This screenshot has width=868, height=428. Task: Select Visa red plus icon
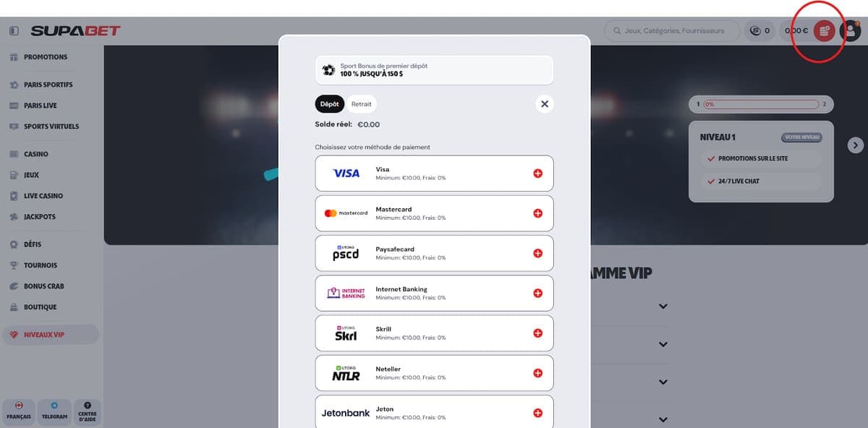(537, 174)
